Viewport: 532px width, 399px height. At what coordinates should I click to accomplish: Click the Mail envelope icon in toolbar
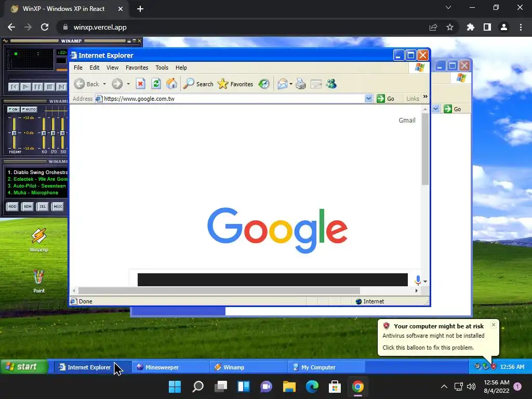tap(282, 84)
